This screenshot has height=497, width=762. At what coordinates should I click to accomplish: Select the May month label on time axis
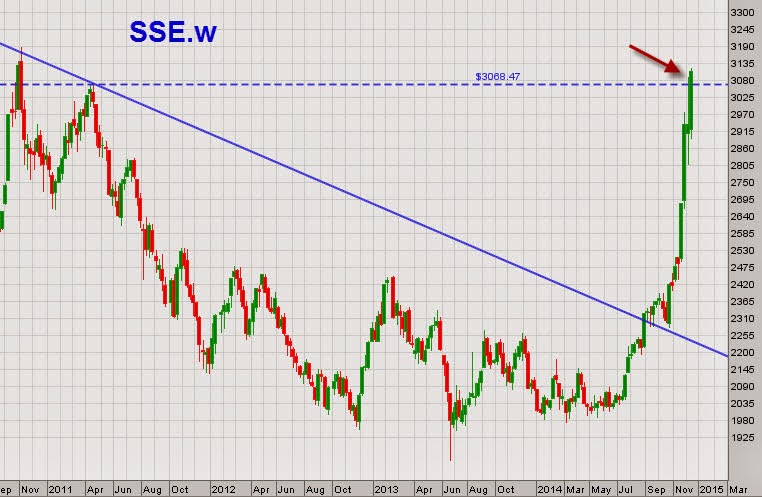[x=601, y=489]
